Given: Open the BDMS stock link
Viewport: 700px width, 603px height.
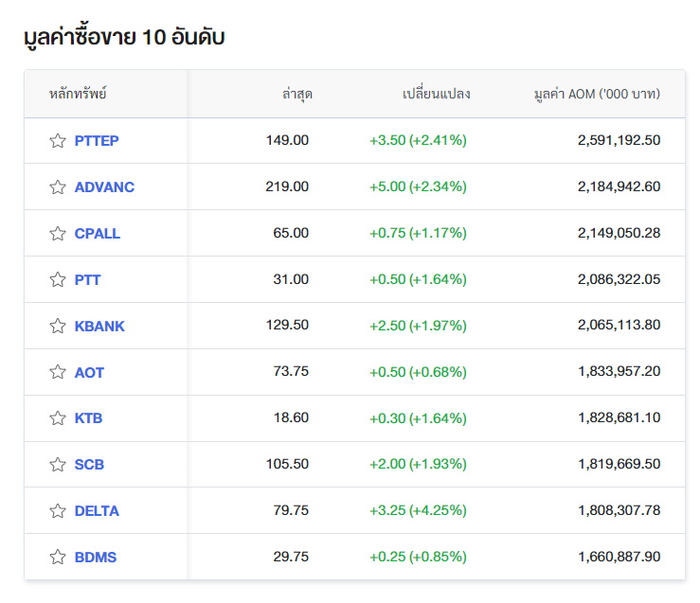Looking at the screenshot, I should pyautogui.click(x=95, y=557).
